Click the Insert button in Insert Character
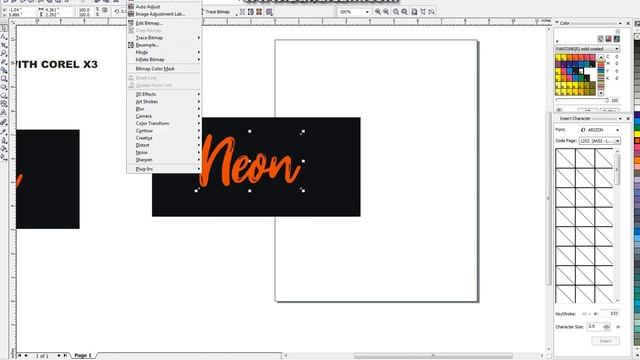The image size is (640, 360). (605, 341)
